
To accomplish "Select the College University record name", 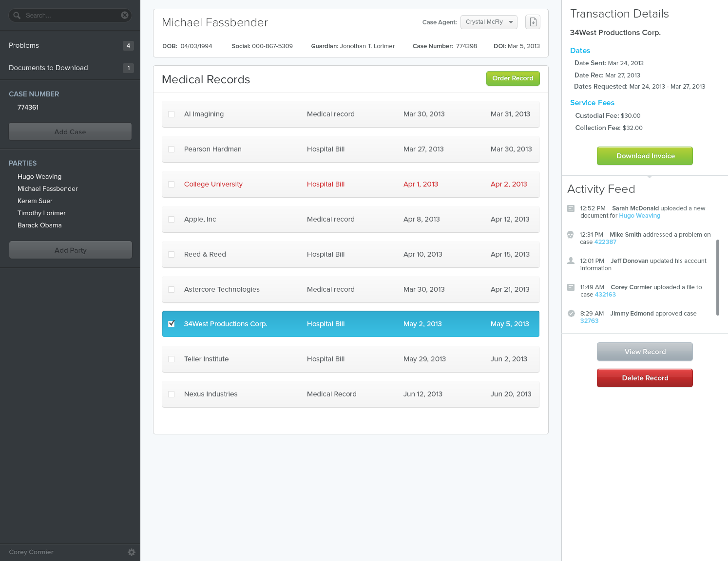I will click(x=213, y=184).
